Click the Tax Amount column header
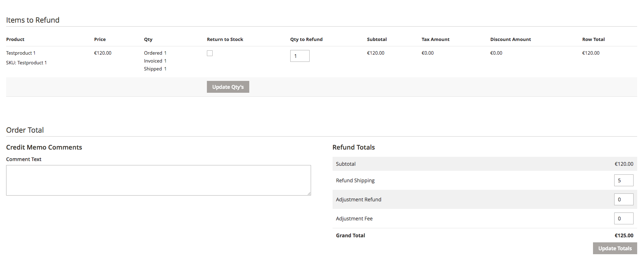 435,40
